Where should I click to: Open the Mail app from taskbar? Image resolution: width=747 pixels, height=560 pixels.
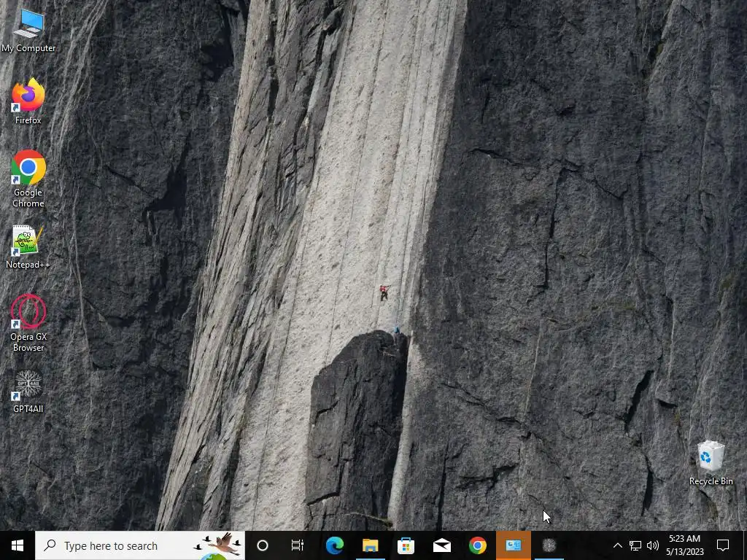click(x=441, y=545)
